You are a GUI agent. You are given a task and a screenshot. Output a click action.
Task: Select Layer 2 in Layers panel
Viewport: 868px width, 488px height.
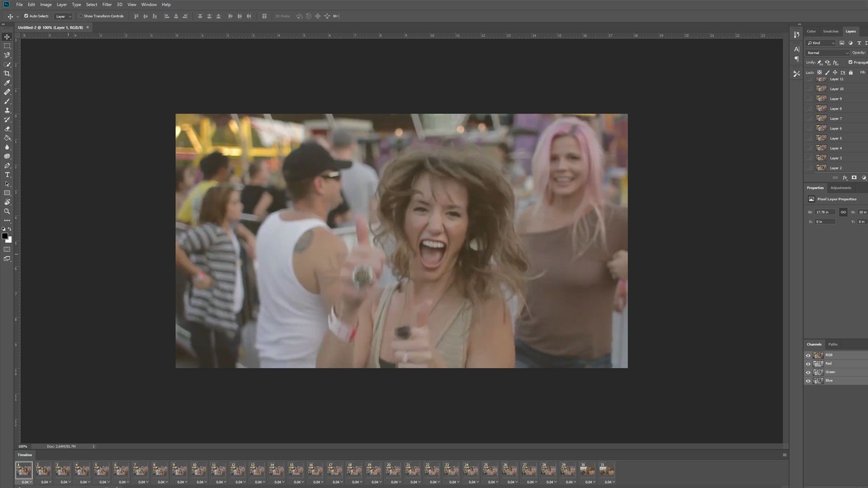(x=836, y=168)
